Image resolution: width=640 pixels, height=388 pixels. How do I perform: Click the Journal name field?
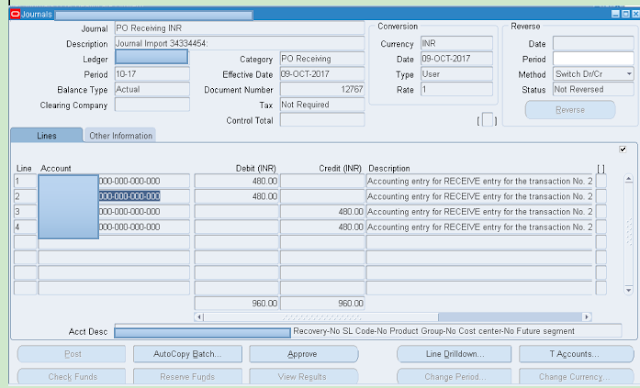pos(240,28)
